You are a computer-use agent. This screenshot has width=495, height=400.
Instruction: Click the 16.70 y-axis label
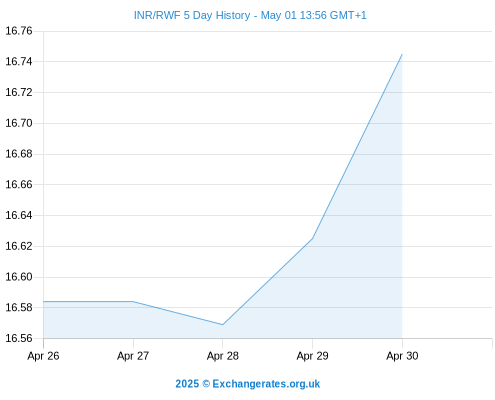click(19, 123)
